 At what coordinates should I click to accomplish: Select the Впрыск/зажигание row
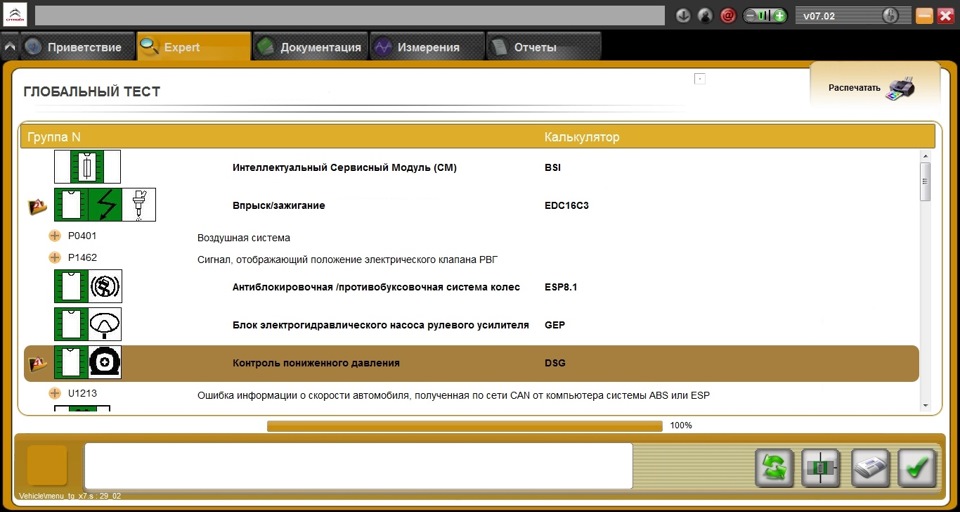[470, 206]
